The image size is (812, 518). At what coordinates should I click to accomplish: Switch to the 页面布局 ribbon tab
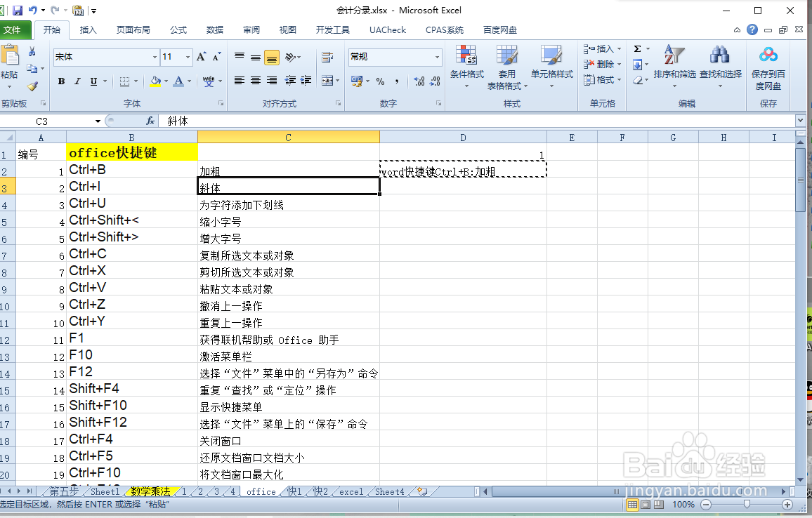133,30
